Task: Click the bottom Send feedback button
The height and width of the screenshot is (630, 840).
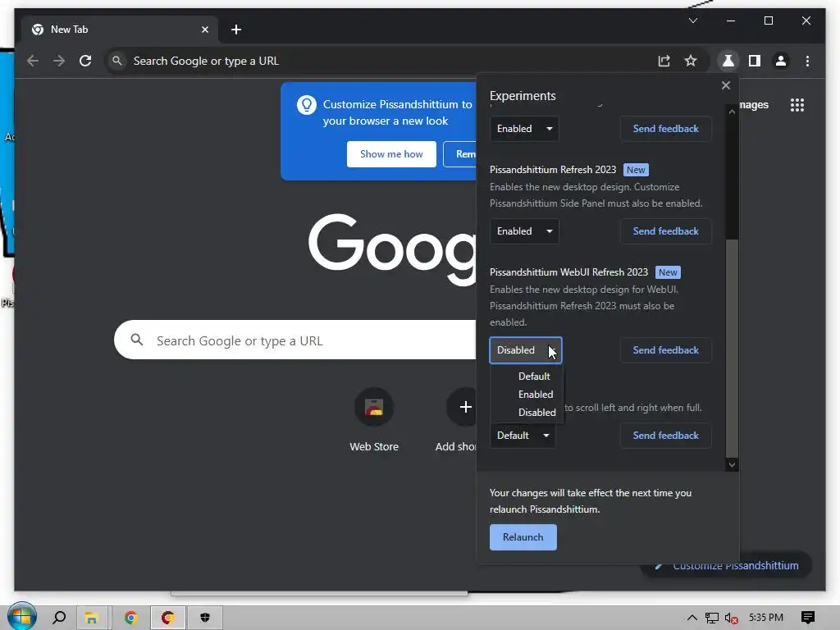Action: click(x=666, y=436)
